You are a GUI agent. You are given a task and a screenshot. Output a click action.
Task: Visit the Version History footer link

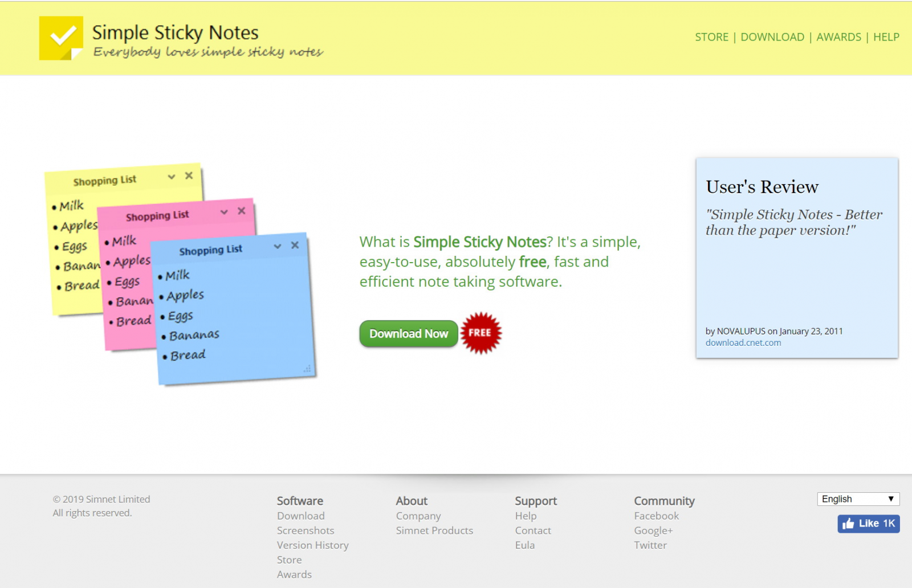[x=312, y=545]
